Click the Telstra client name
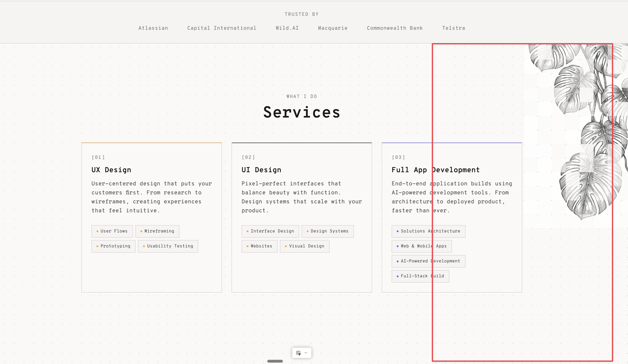Viewport: 628px width, 364px height. coord(453,28)
